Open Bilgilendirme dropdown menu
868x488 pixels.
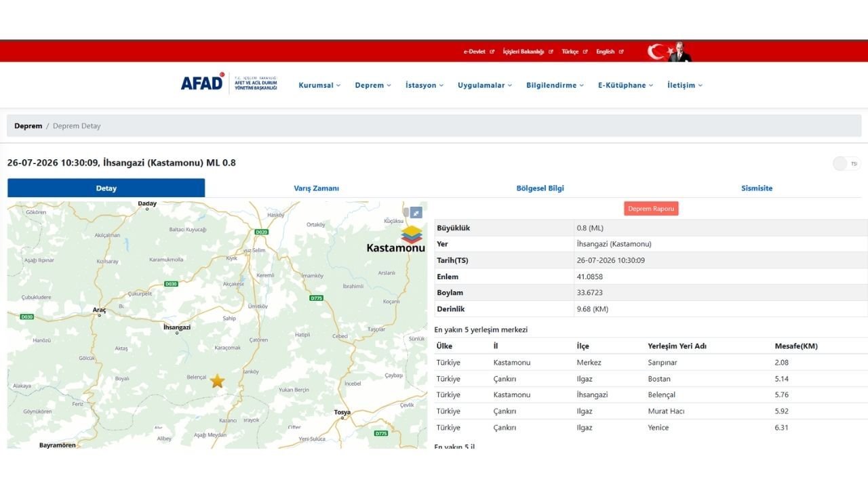(555, 85)
